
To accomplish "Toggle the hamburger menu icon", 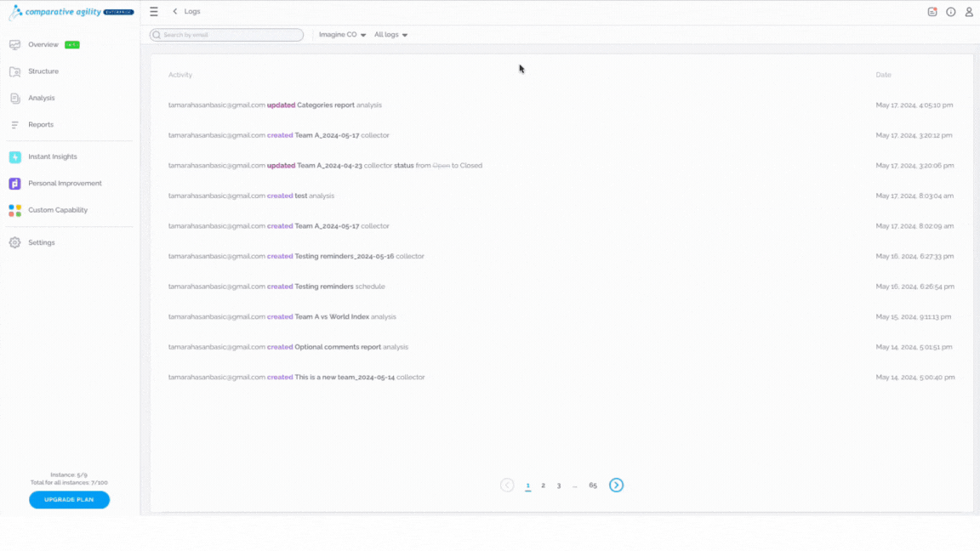I will click(154, 11).
